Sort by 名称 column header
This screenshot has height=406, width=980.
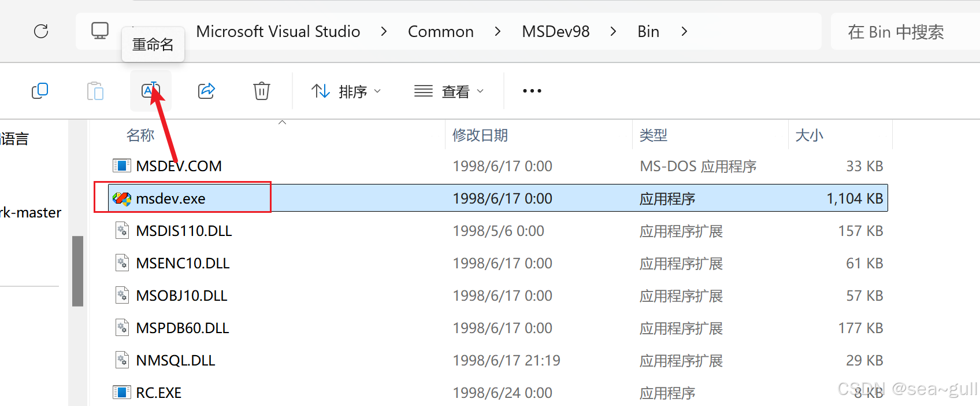140,135
